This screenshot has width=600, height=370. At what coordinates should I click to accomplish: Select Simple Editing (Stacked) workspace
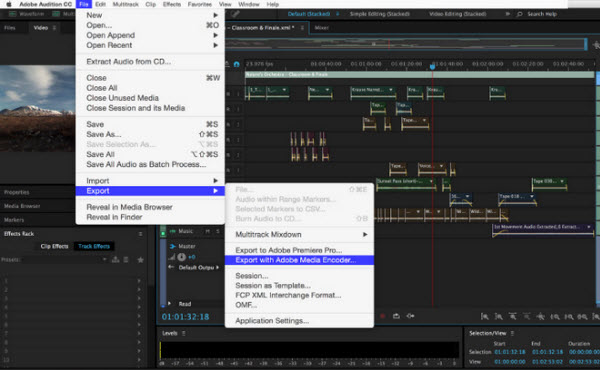(x=380, y=14)
